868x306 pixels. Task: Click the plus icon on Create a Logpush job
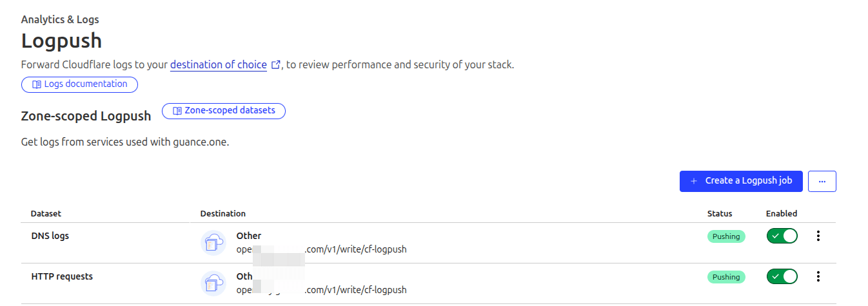(x=694, y=181)
